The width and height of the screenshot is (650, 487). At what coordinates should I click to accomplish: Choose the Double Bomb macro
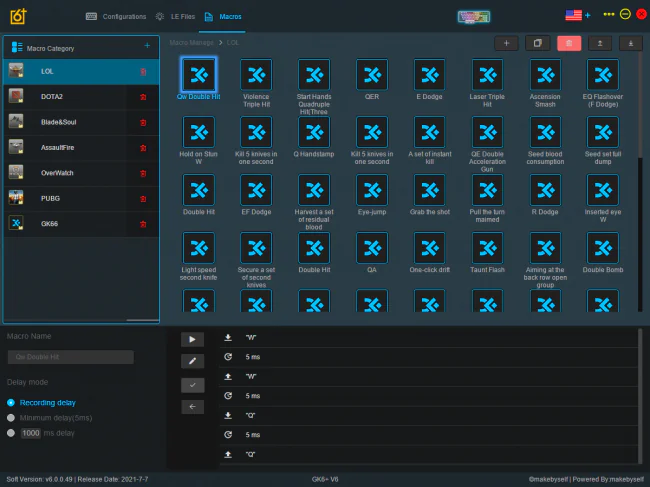603,248
